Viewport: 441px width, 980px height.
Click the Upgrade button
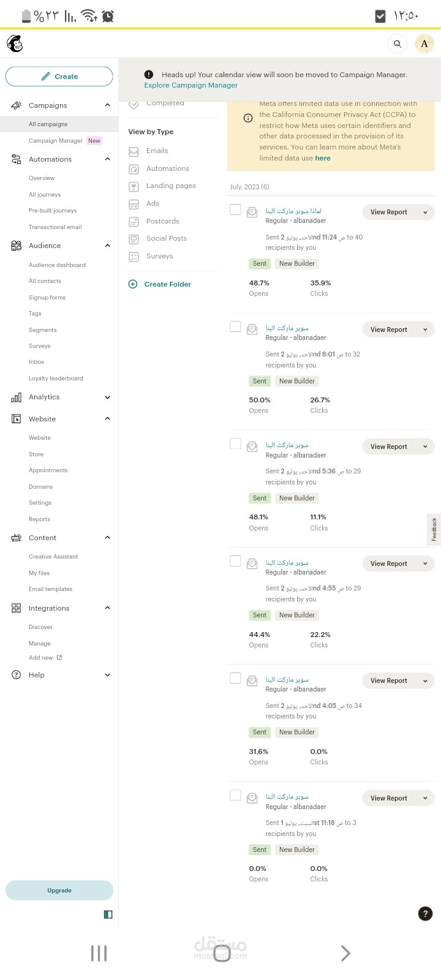(59, 890)
